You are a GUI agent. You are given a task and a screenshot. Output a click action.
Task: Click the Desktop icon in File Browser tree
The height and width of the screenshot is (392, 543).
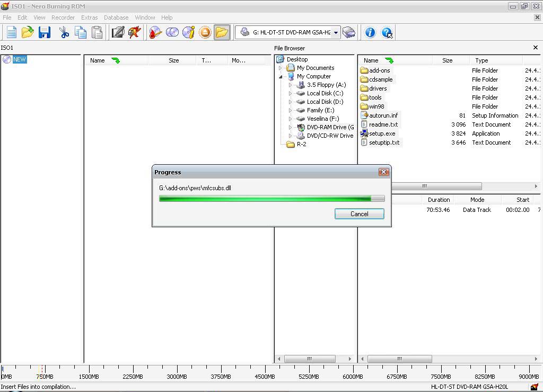(x=280, y=59)
